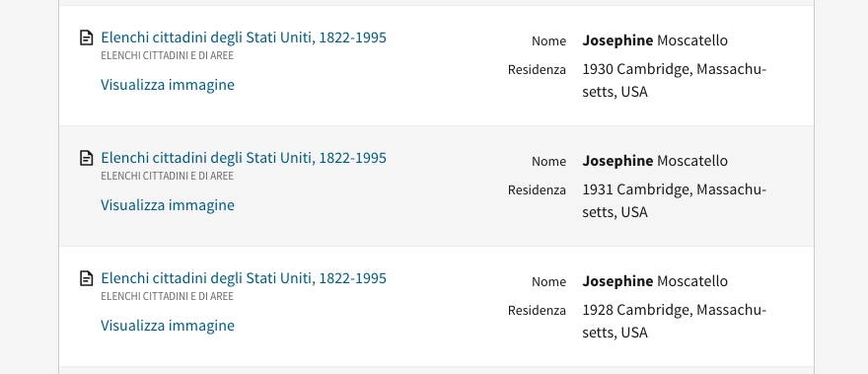Click the ELENCHI CITTADINI E DI AREE subtitle in 1930 row
The width and height of the screenshot is (868, 374).
click(167, 55)
